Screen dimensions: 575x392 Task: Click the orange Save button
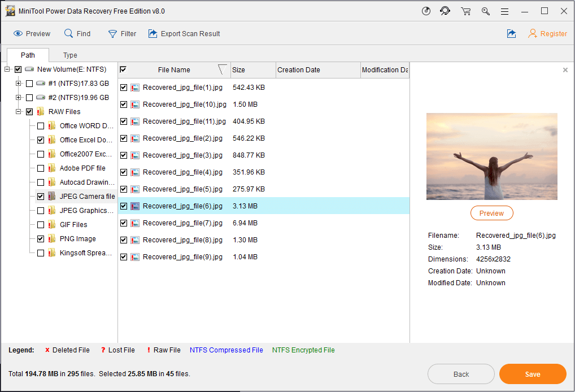[x=532, y=374]
